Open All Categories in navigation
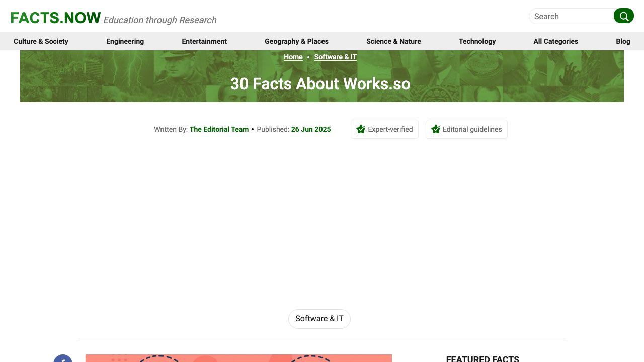Image resolution: width=644 pixels, height=362 pixels. [x=555, y=41]
